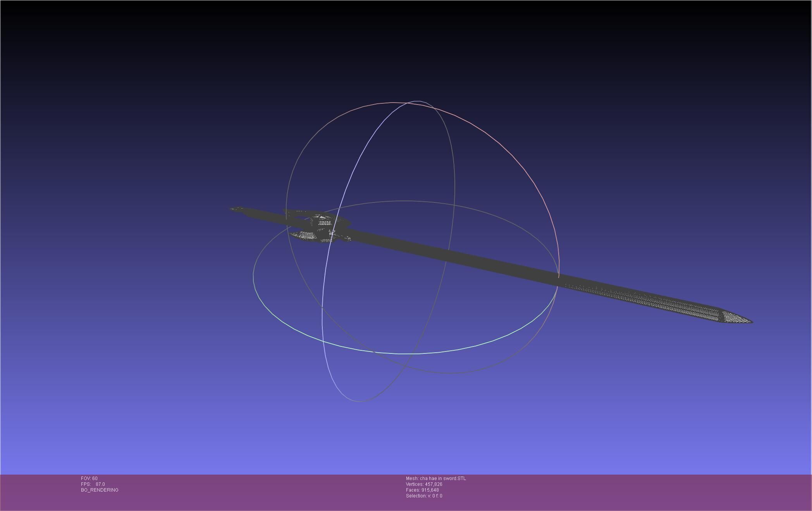Click the FOV: 60 readout
This screenshot has width=812, height=511.
coord(89,478)
